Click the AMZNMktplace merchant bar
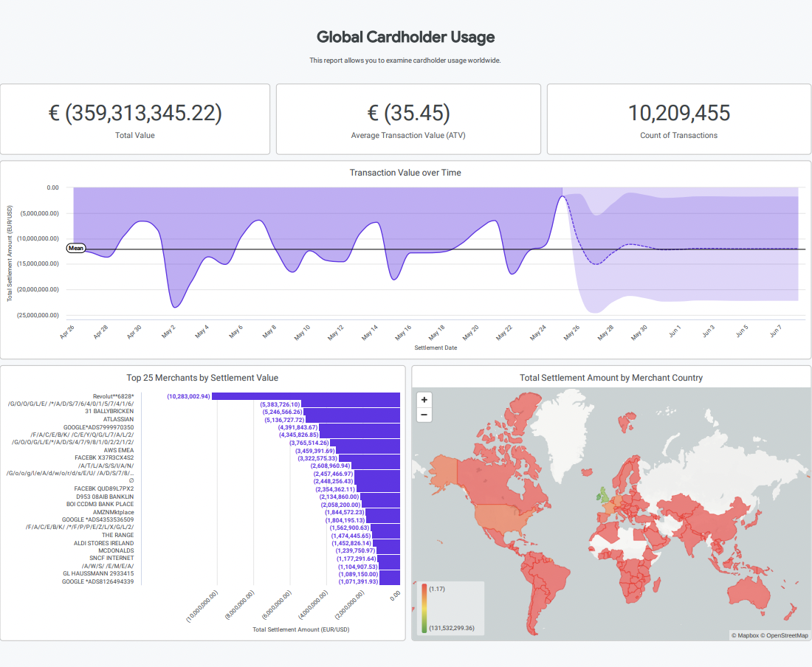This screenshot has height=667, width=812. (383, 512)
